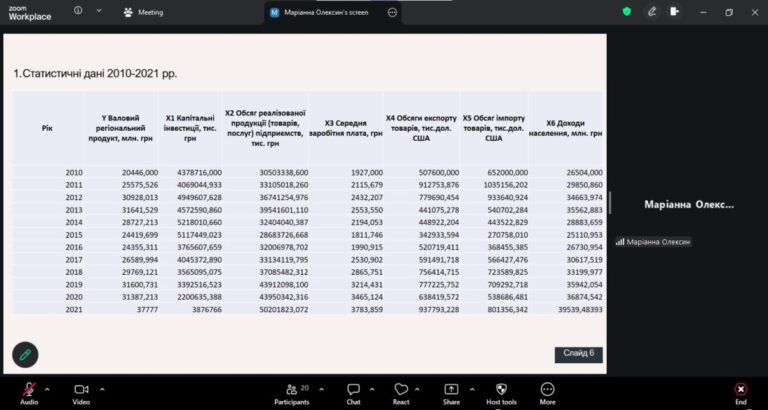768x410 pixels.
Task: Expand video settings arrow next to Video
Action: (x=102, y=389)
